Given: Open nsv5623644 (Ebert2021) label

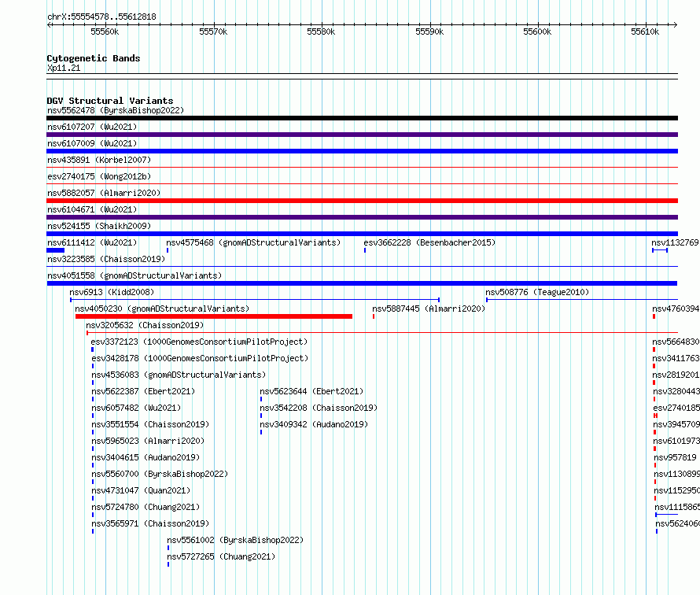Looking at the screenshot, I should (x=311, y=391).
